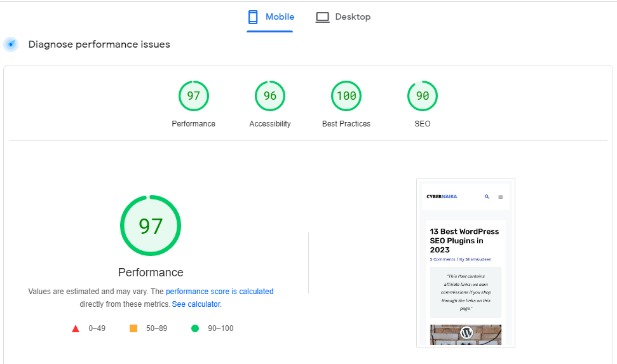The height and width of the screenshot is (364, 617).
Task: Click the large 'Performance' heading below the gauge
Action: tap(151, 273)
